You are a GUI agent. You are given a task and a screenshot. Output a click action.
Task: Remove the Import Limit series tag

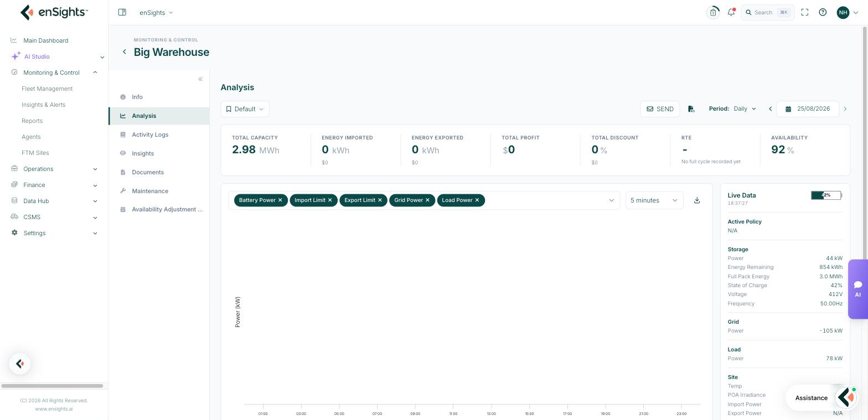click(x=330, y=200)
